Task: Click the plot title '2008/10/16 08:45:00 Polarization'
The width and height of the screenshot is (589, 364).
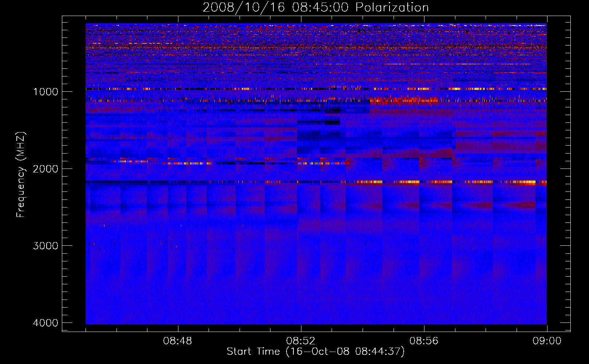Action: point(316,7)
